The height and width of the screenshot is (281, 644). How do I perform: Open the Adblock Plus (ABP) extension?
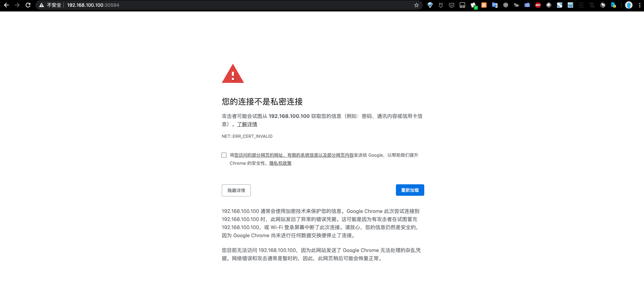(538, 5)
